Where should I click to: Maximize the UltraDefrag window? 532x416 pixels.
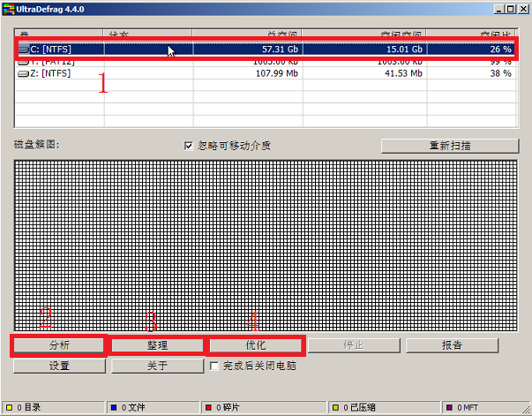(510, 9)
